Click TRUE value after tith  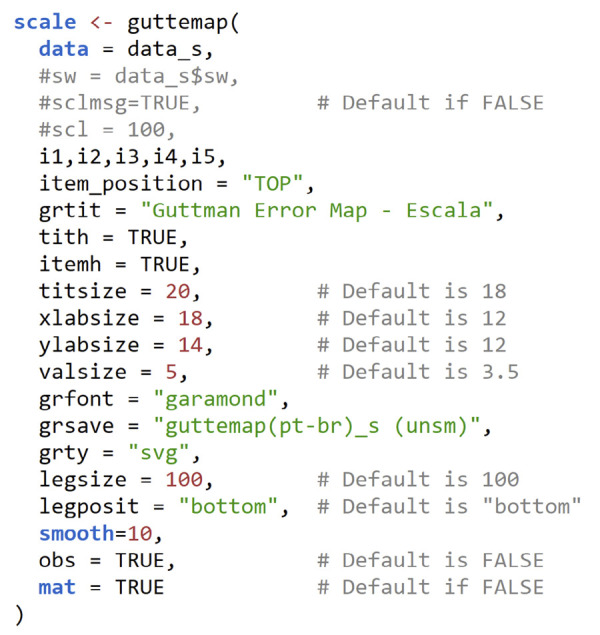(x=153, y=237)
